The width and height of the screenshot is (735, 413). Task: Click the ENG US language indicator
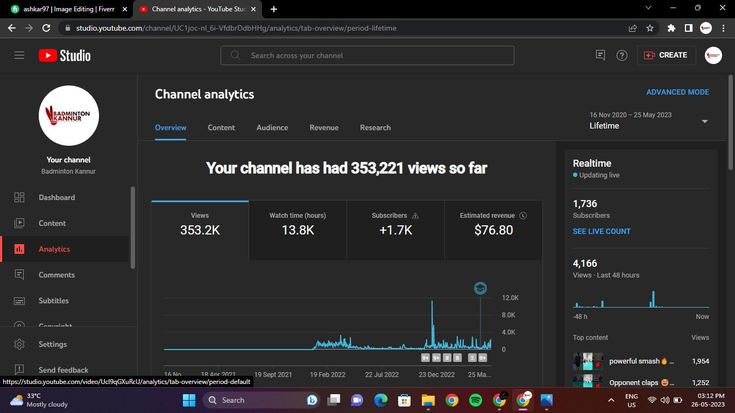click(631, 400)
